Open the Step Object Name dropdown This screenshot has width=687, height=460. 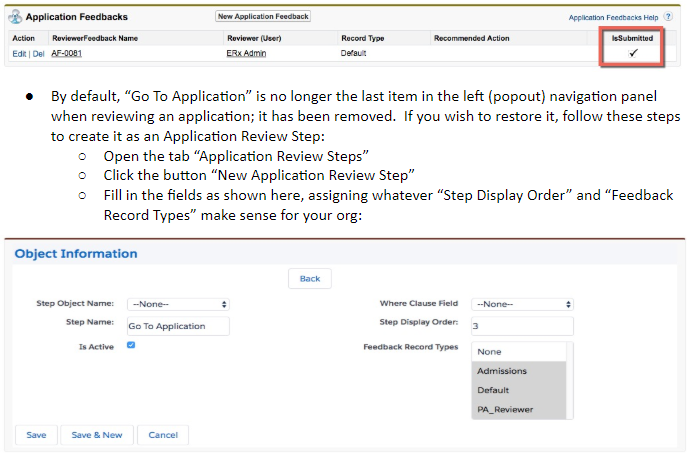click(x=178, y=304)
